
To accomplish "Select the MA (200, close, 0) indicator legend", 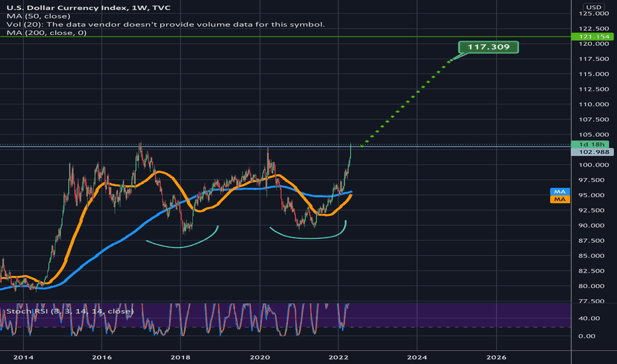I will [46, 32].
